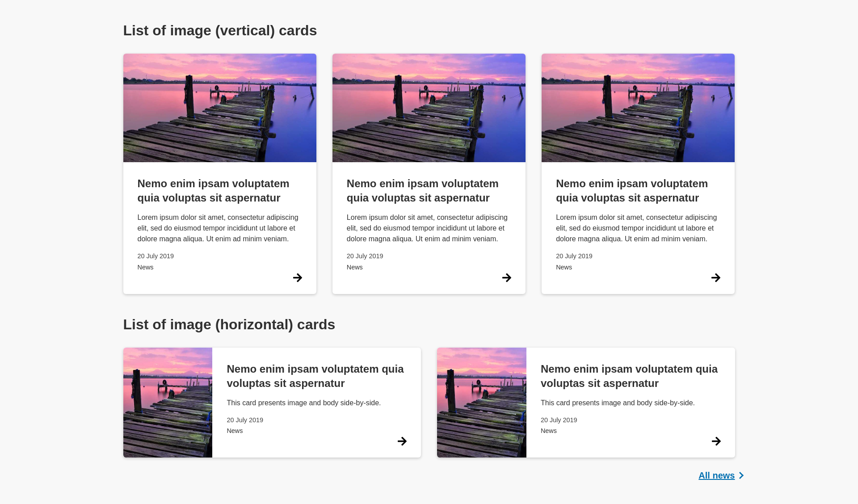Open the first vertical card's title link

coord(213,190)
